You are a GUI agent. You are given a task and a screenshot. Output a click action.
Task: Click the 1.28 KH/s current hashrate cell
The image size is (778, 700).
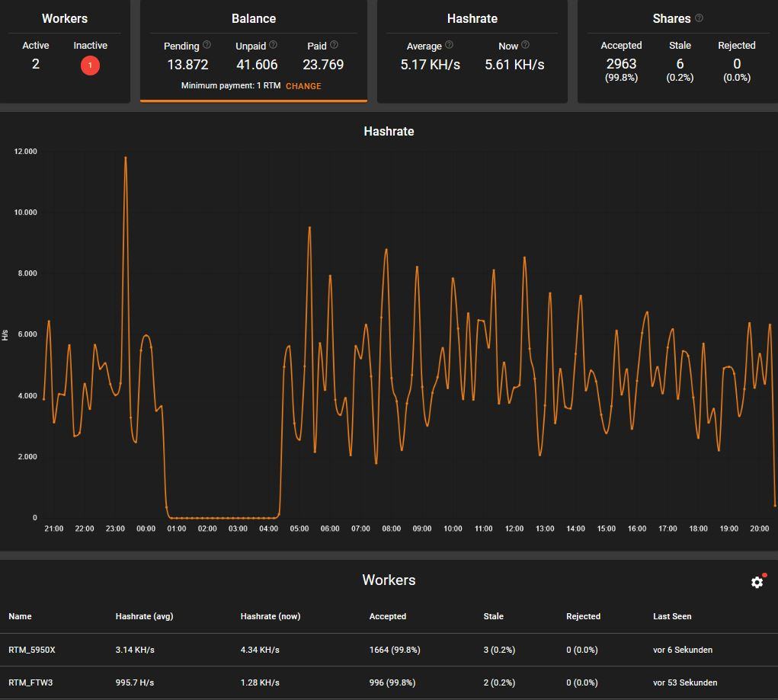(x=260, y=682)
